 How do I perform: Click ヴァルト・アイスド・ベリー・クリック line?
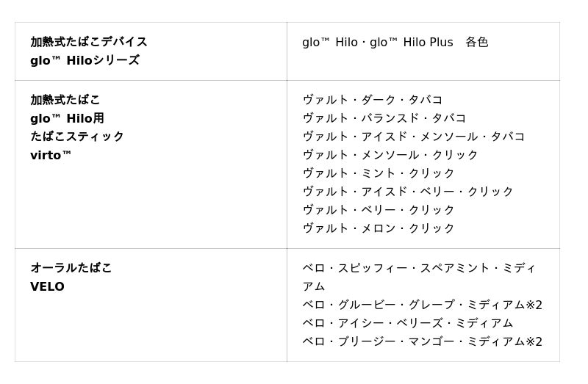408,192
